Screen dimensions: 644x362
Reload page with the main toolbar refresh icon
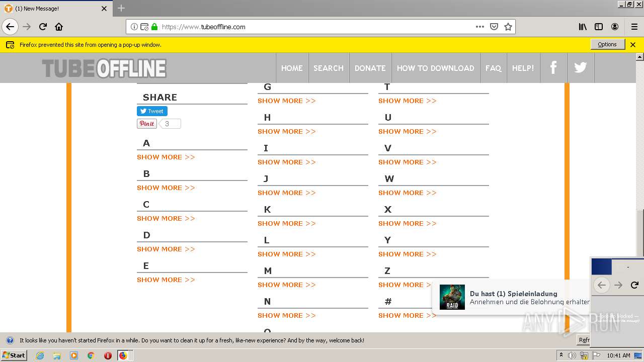pos(43,27)
